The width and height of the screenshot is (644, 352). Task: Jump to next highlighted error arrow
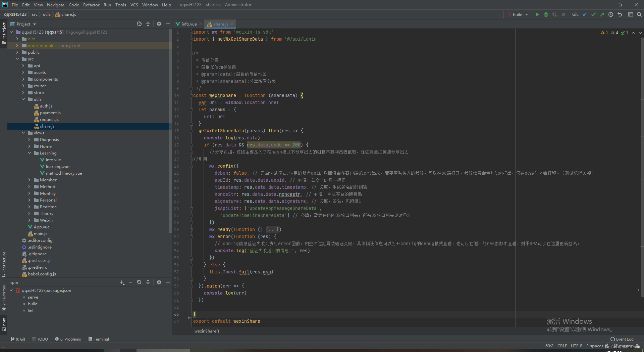[640, 33]
